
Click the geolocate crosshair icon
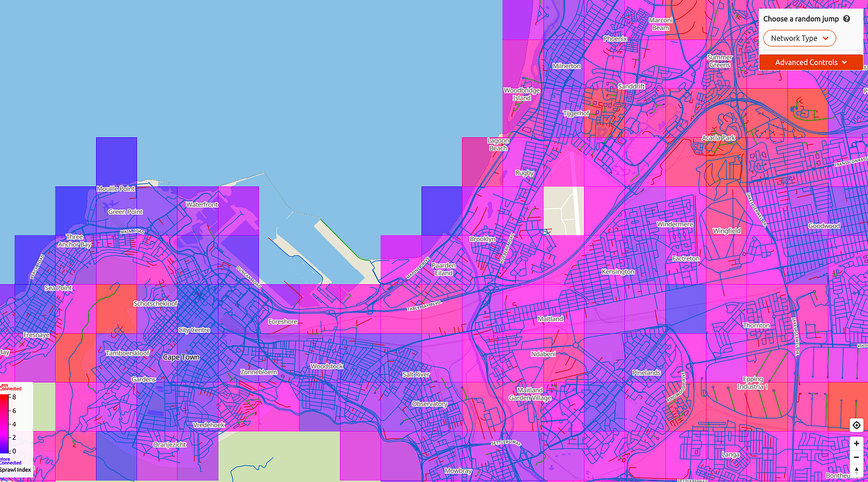(856, 425)
